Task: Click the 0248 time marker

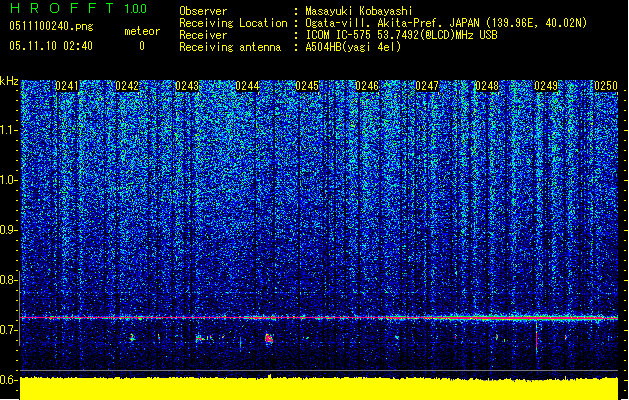Action: click(x=487, y=86)
